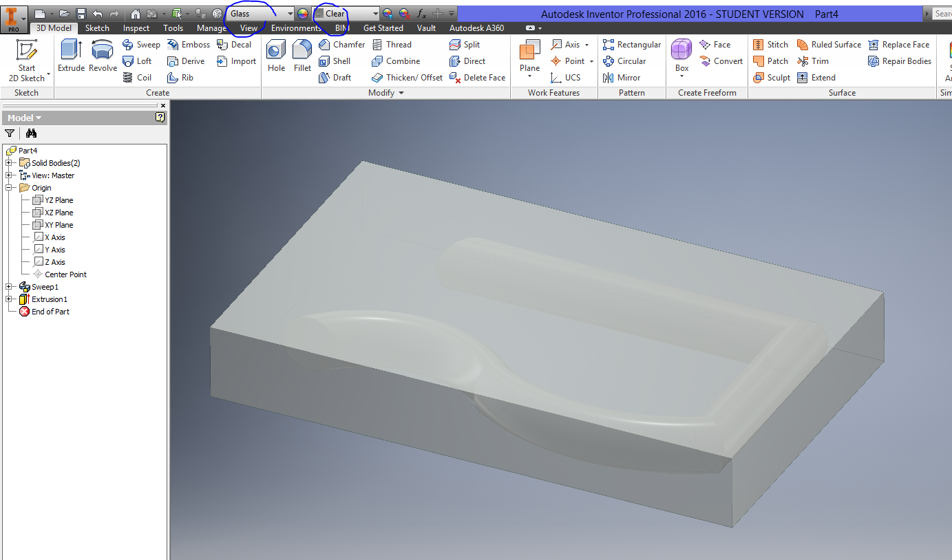Select the Rectangular pattern tool
The image size is (952, 560).
click(x=631, y=45)
